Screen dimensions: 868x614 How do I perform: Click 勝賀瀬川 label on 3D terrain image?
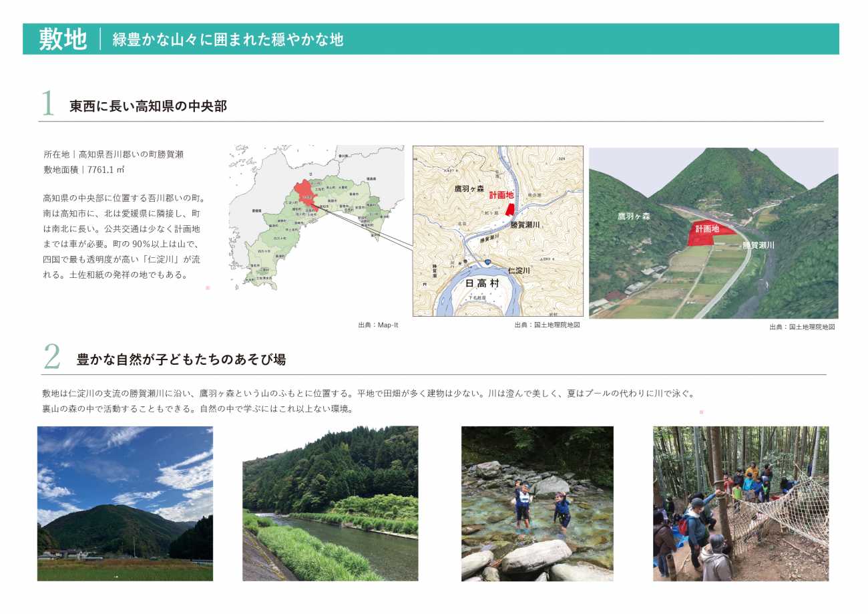(x=758, y=245)
